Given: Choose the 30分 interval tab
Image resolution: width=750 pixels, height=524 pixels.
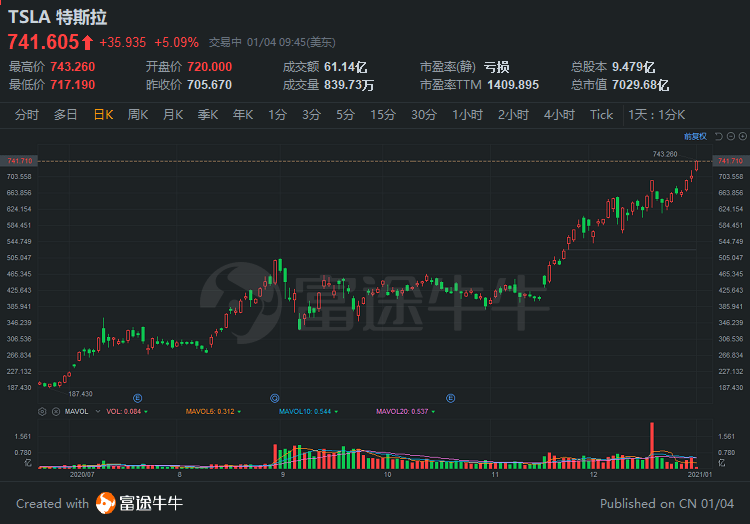Looking at the screenshot, I should [x=424, y=115].
